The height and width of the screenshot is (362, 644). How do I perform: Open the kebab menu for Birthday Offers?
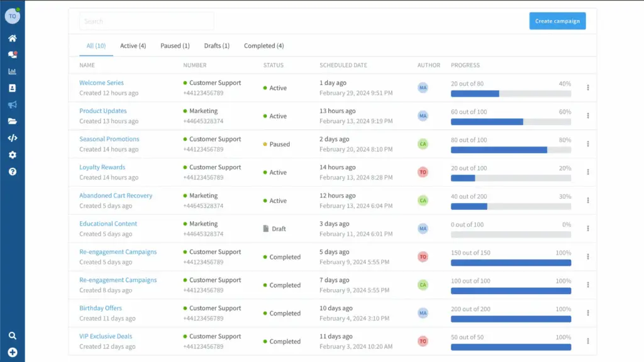588,313
